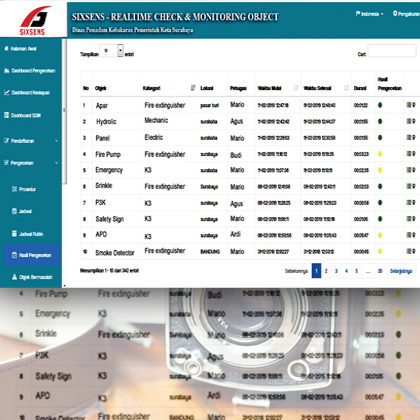Show location pin for Safety Sign row
420x420 pixels.
[x=414, y=218]
